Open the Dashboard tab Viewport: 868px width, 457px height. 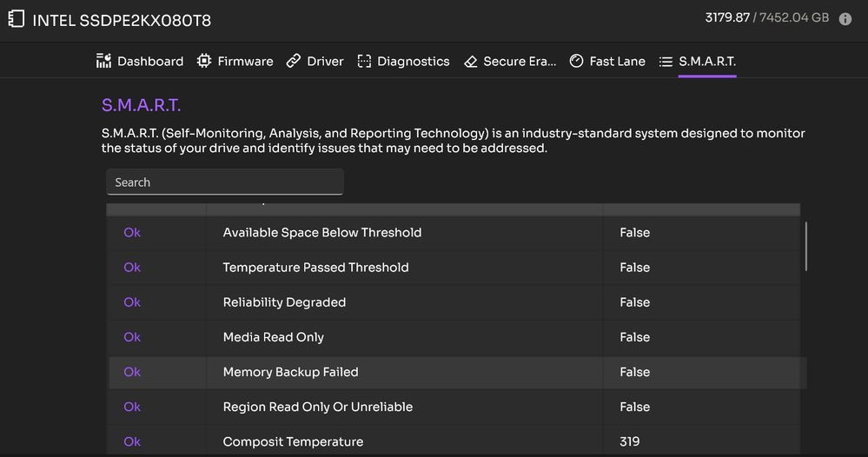click(x=149, y=62)
